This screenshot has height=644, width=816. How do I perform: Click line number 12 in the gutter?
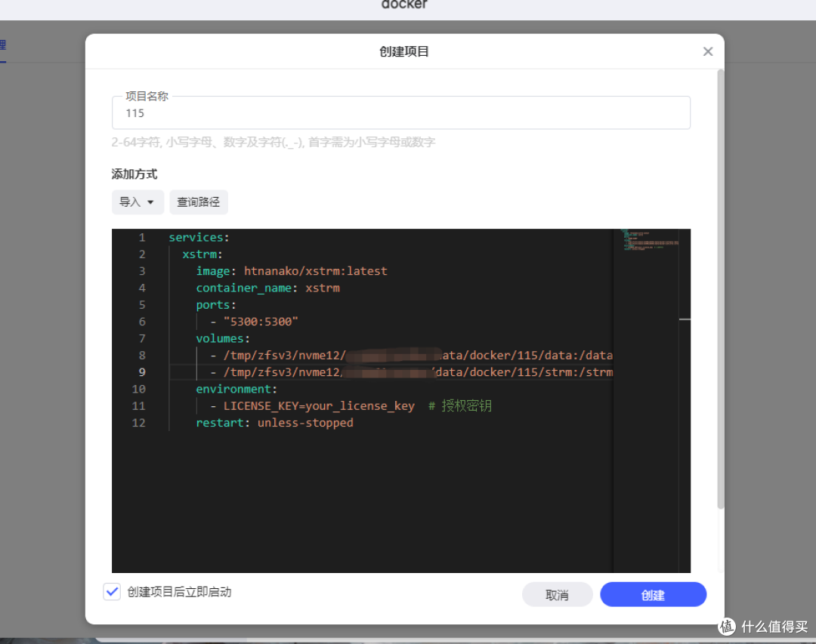click(x=138, y=423)
